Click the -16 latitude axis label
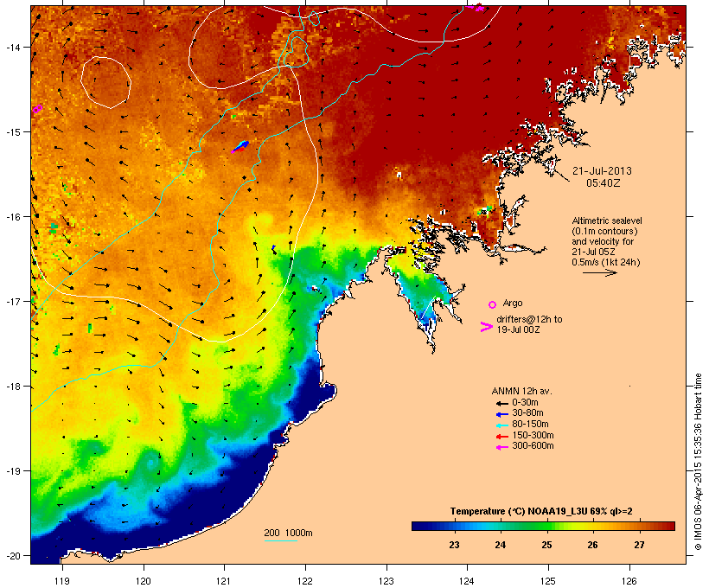 [12, 217]
